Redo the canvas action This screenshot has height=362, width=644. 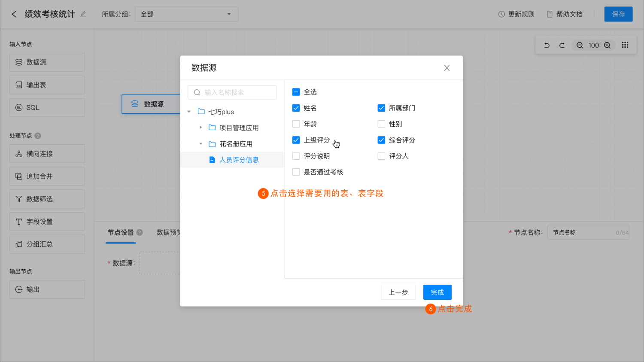coord(562,45)
